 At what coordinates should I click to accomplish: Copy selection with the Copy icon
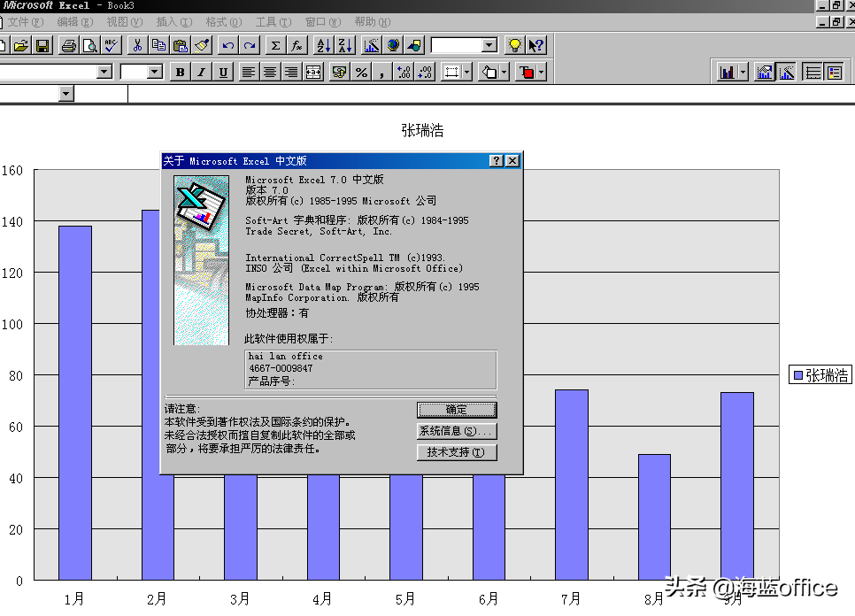158,46
